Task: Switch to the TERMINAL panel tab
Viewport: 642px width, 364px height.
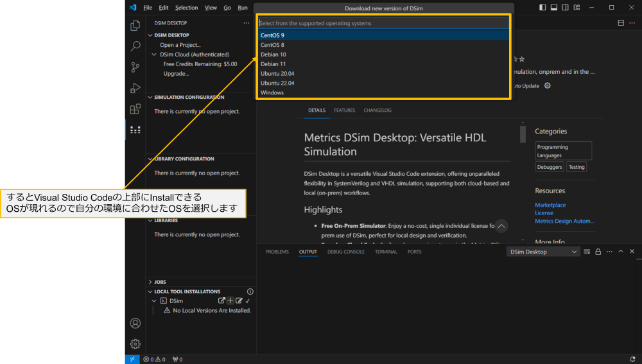Action: (386, 252)
